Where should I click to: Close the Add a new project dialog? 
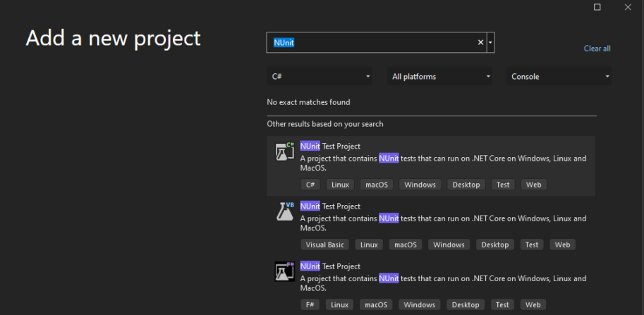coord(628,7)
